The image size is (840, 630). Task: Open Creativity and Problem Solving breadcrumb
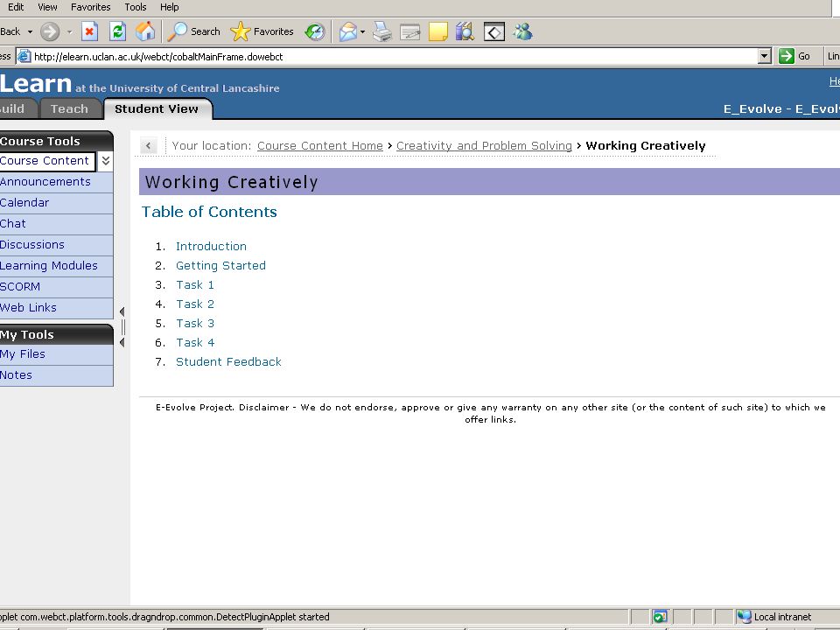(x=484, y=146)
